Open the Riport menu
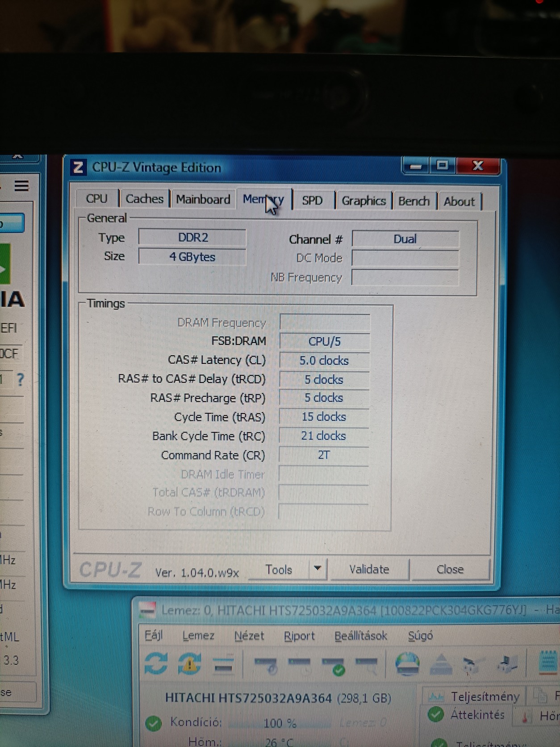The height and width of the screenshot is (747, 560). (299, 636)
